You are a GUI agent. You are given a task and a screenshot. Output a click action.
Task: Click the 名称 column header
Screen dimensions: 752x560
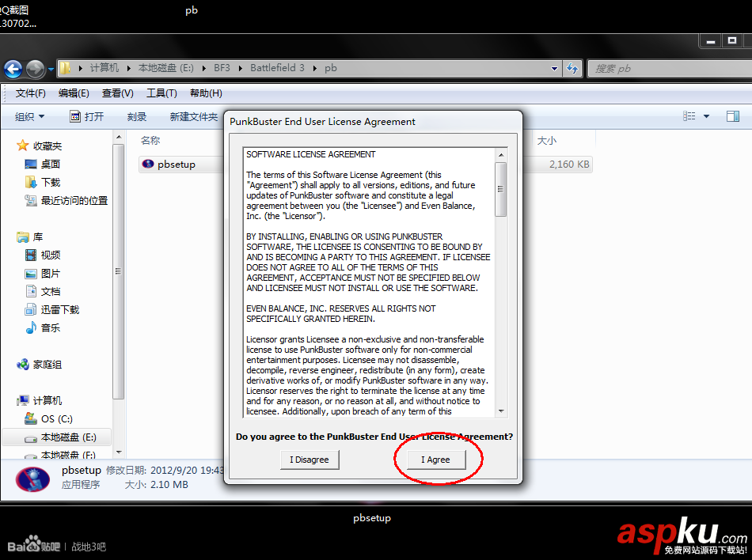click(x=150, y=140)
